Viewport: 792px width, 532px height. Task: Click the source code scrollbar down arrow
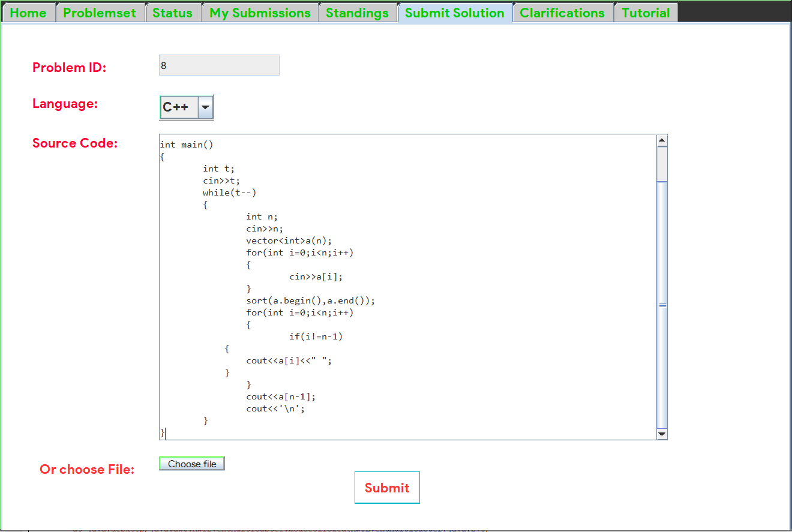click(x=662, y=434)
